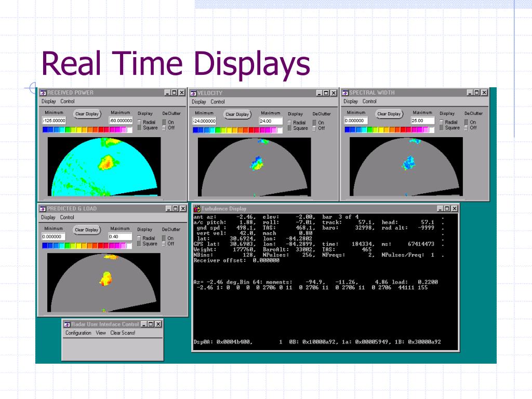Screen dimensions: 532x399
Task: Click the Predicted G Load window title icon
Action: click(x=43, y=209)
